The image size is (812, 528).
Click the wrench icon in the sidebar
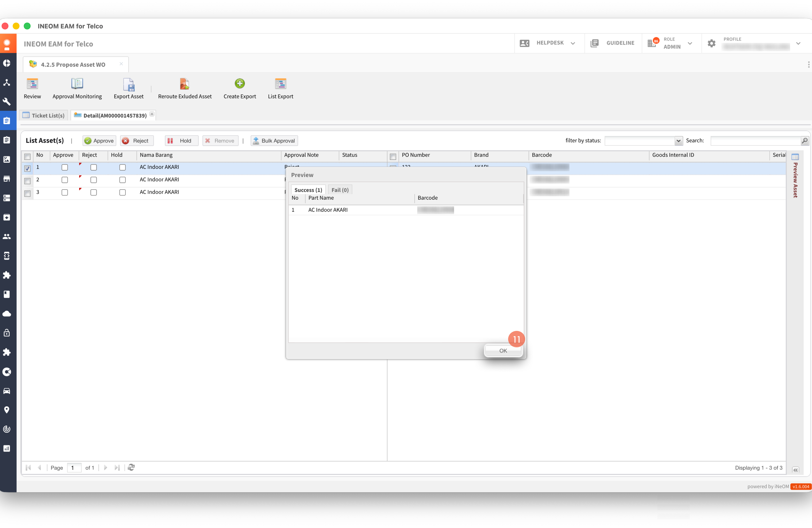tap(7, 102)
